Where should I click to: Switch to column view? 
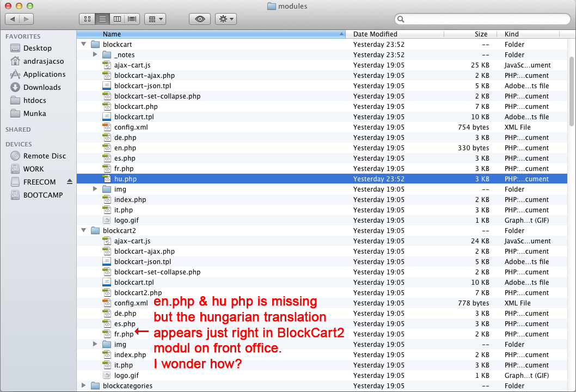[x=117, y=19]
